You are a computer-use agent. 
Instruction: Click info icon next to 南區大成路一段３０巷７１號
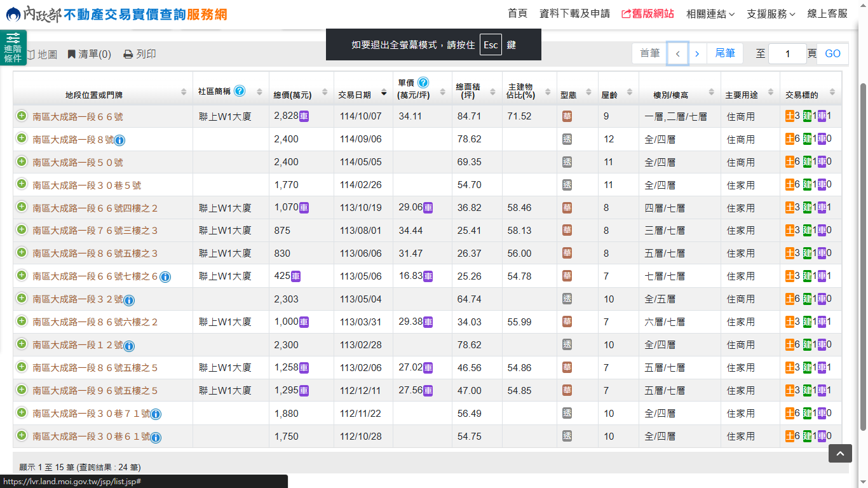(x=156, y=415)
